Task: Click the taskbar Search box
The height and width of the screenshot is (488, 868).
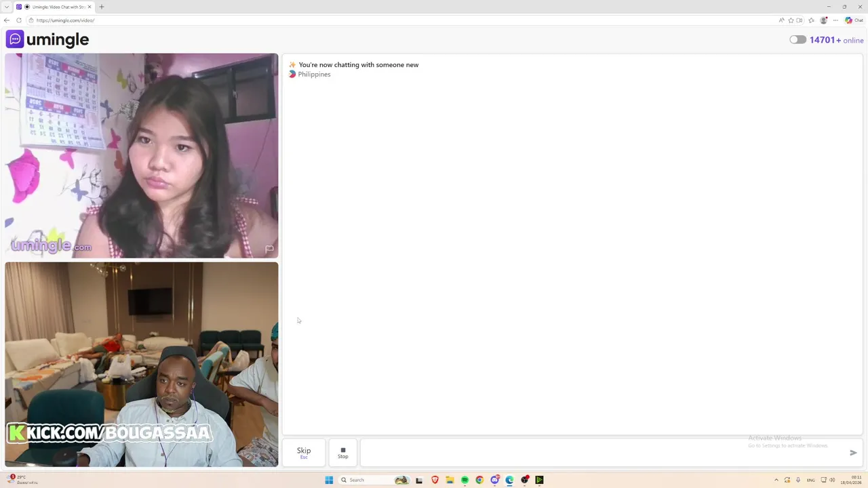Action: [x=373, y=480]
